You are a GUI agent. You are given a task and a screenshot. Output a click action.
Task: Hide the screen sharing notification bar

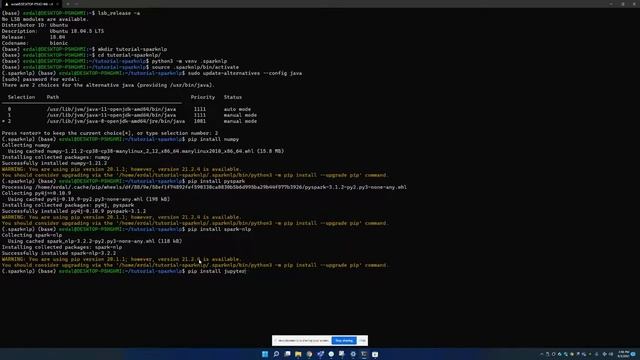coord(362,340)
